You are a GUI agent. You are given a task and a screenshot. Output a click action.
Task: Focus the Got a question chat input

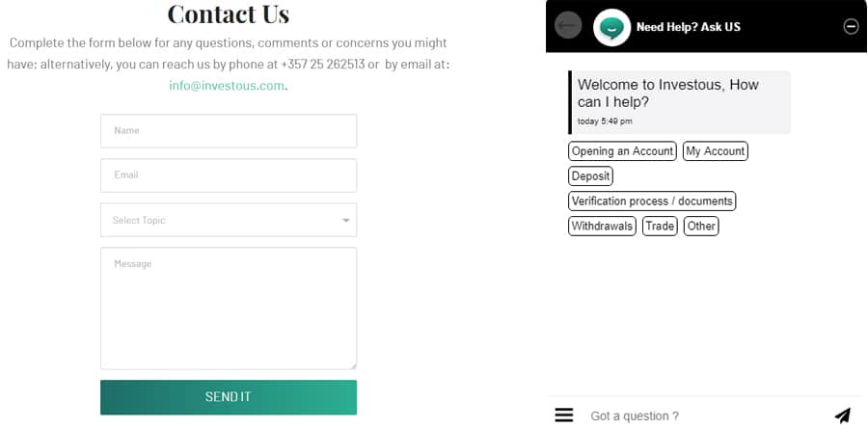click(x=704, y=416)
